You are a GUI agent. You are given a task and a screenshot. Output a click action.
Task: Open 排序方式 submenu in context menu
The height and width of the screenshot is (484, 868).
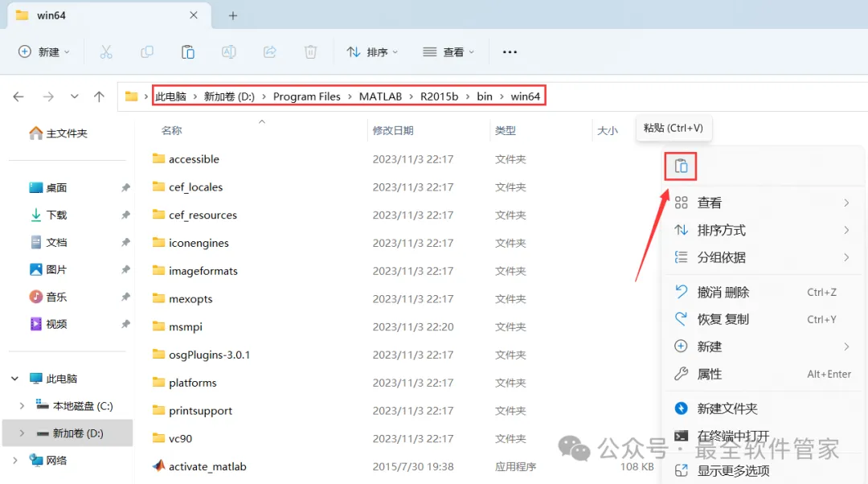[x=762, y=230]
